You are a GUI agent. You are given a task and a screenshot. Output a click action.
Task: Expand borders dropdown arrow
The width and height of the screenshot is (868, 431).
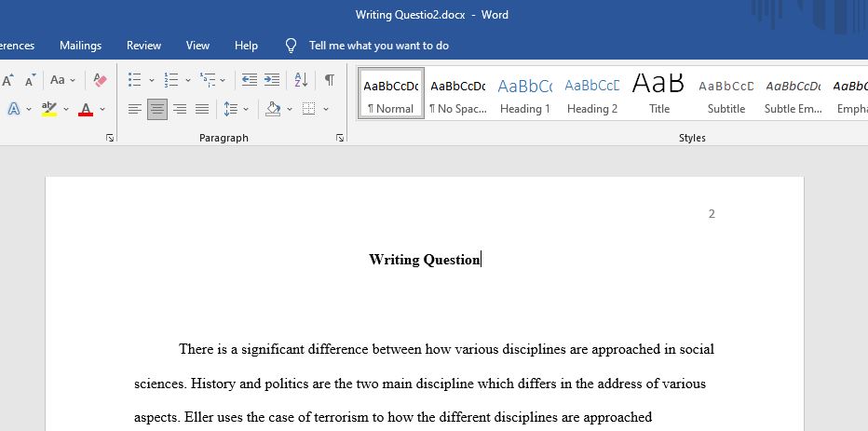click(326, 109)
